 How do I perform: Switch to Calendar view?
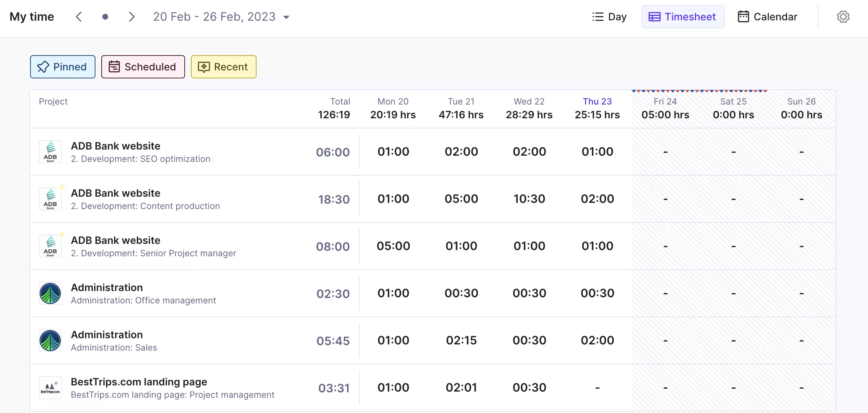767,17
